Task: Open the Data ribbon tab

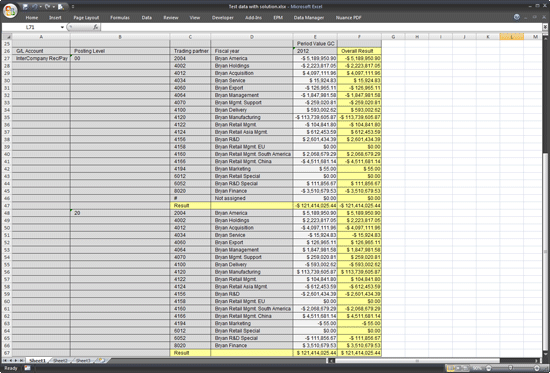Action: 147,18
